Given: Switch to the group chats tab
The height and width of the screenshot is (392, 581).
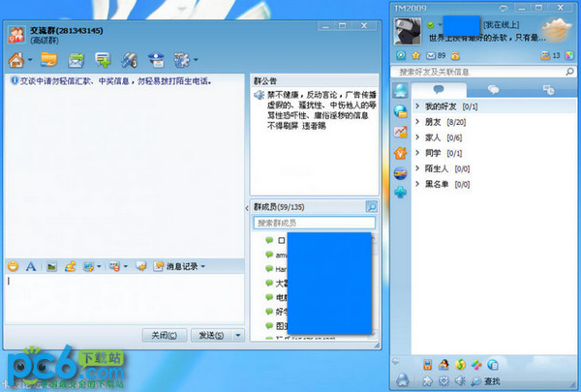Looking at the screenshot, I should (x=493, y=89).
